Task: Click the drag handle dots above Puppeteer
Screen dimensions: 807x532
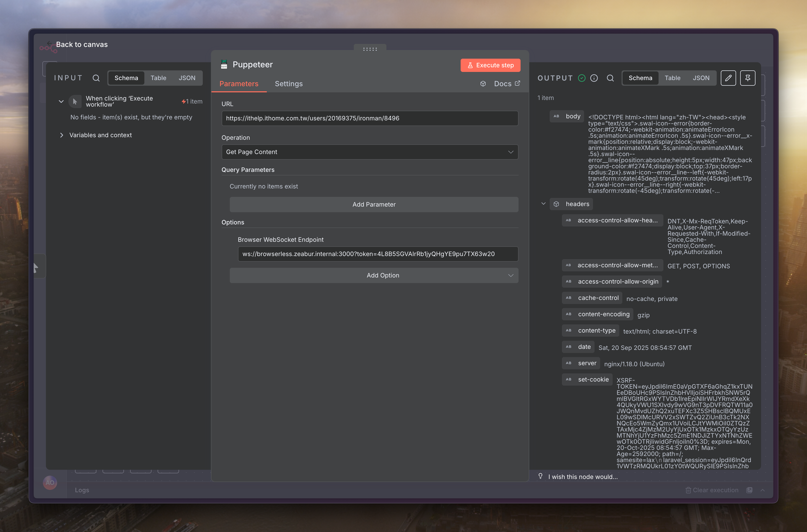Action: (x=370, y=49)
